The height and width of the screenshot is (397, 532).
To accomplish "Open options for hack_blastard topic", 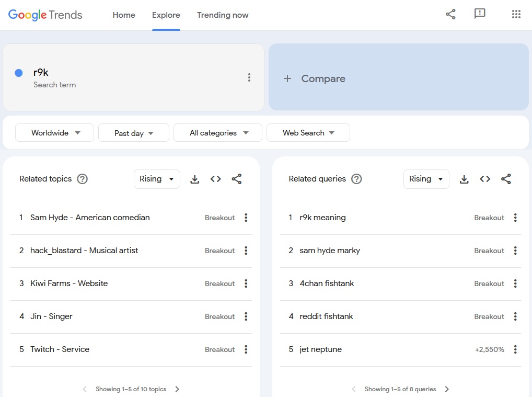I will [246, 251].
